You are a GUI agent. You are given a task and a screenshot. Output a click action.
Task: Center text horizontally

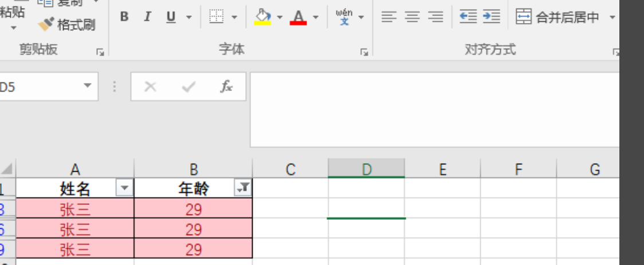click(x=413, y=17)
